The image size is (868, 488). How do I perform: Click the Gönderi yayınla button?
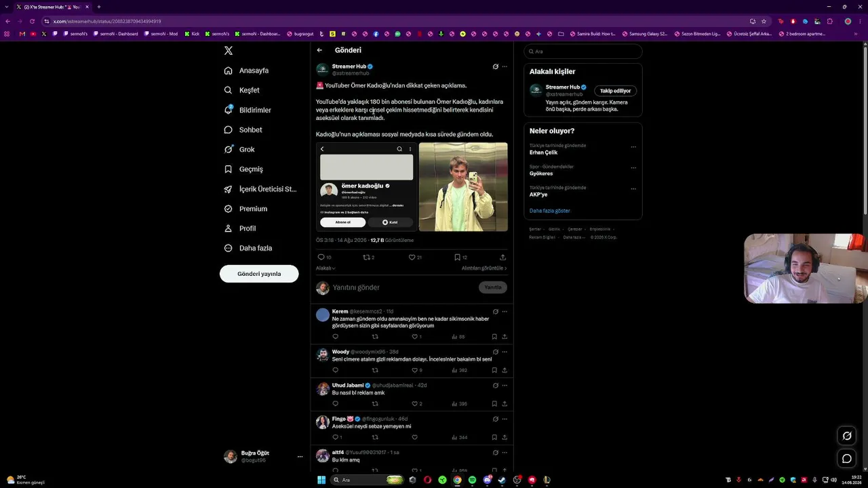(x=259, y=274)
